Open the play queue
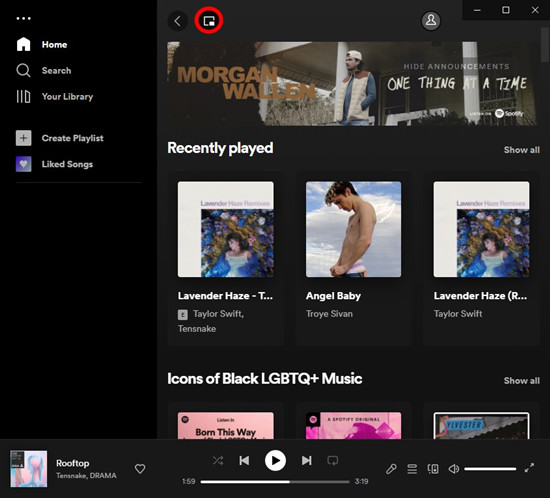Screen dimensions: 550x498 tap(412, 469)
